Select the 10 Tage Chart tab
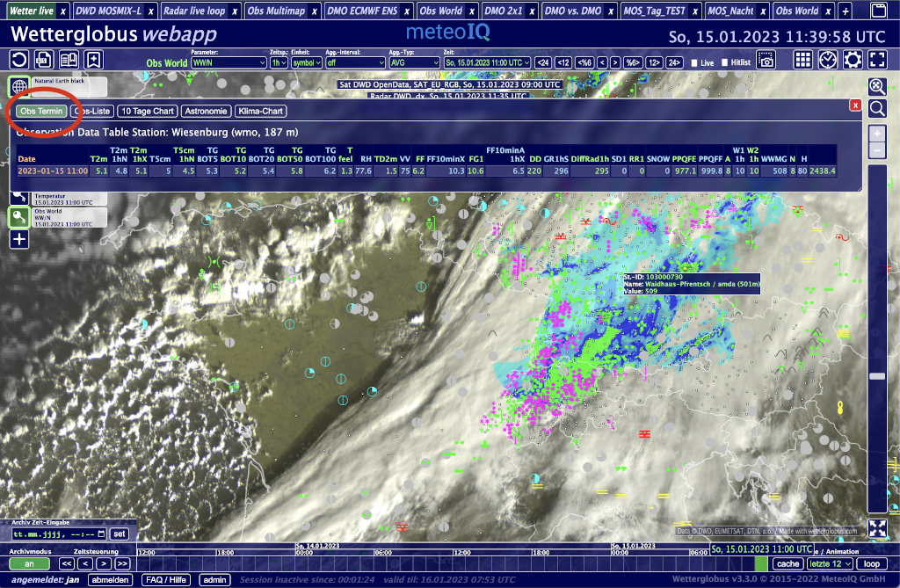 (148, 112)
